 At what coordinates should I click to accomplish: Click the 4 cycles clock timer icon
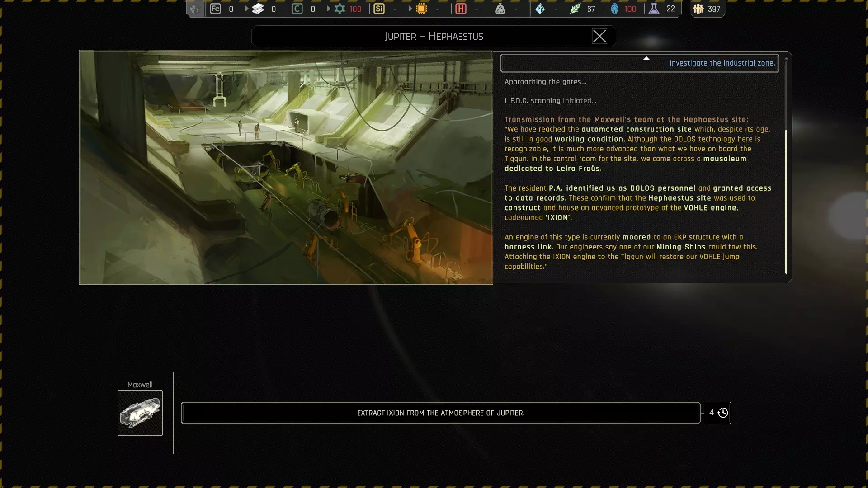pyautogui.click(x=722, y=413)
